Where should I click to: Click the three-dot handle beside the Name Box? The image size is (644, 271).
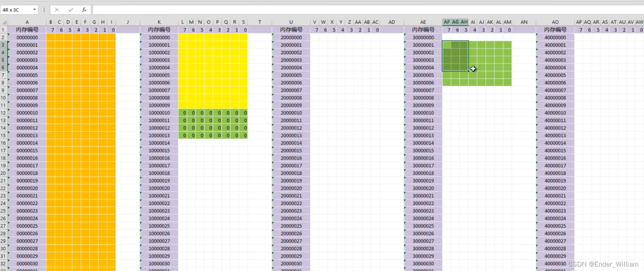(44, 10)
